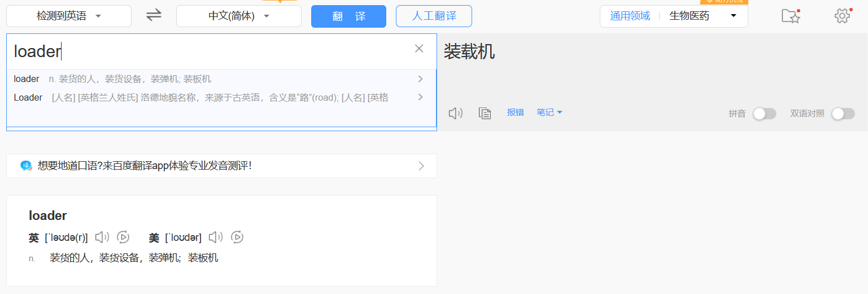The width and height of the screenshot is (868, 294).
Task: Clear the input text with the X
Action: 419,49
